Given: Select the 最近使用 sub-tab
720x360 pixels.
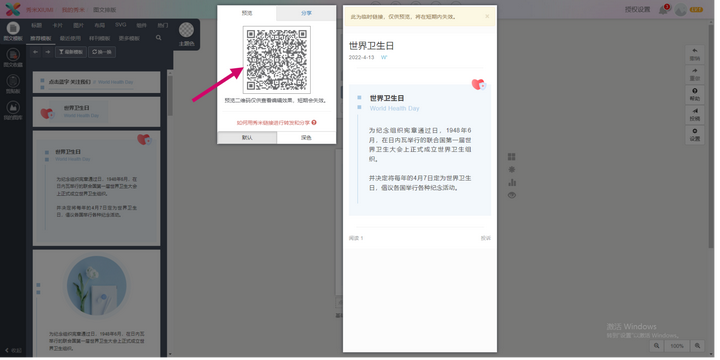Looking at the screenshot, I should click(70, 38).
